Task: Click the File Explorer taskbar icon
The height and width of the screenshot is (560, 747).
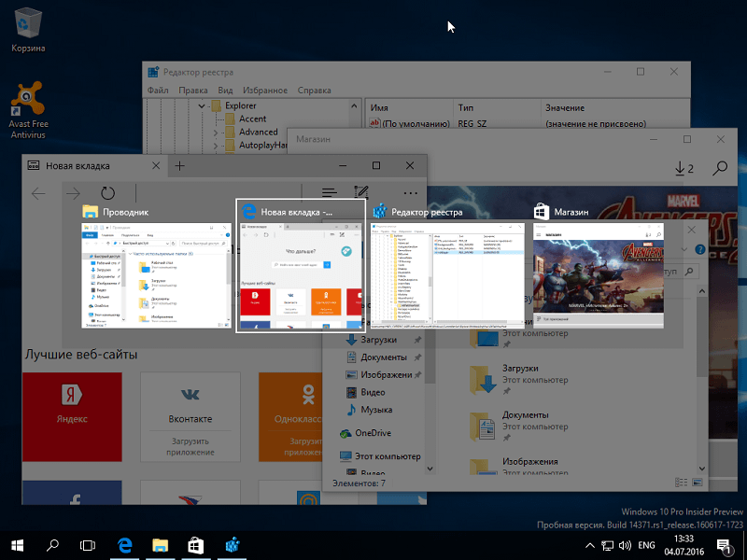Action: pyautogui.click(x=161, y=546)
